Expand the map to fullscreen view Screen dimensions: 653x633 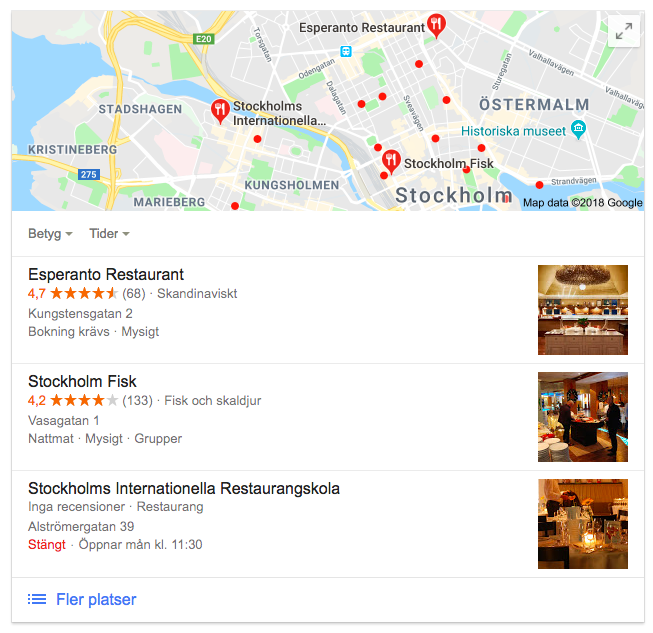tap(623, 32)
